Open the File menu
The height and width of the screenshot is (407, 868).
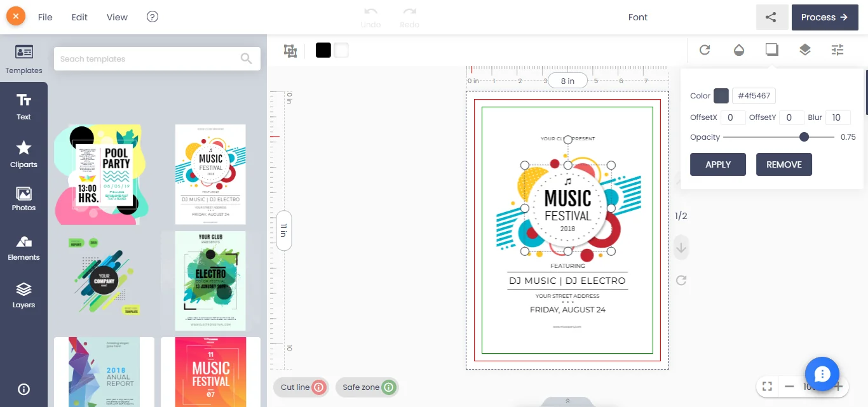pos(45,17)
